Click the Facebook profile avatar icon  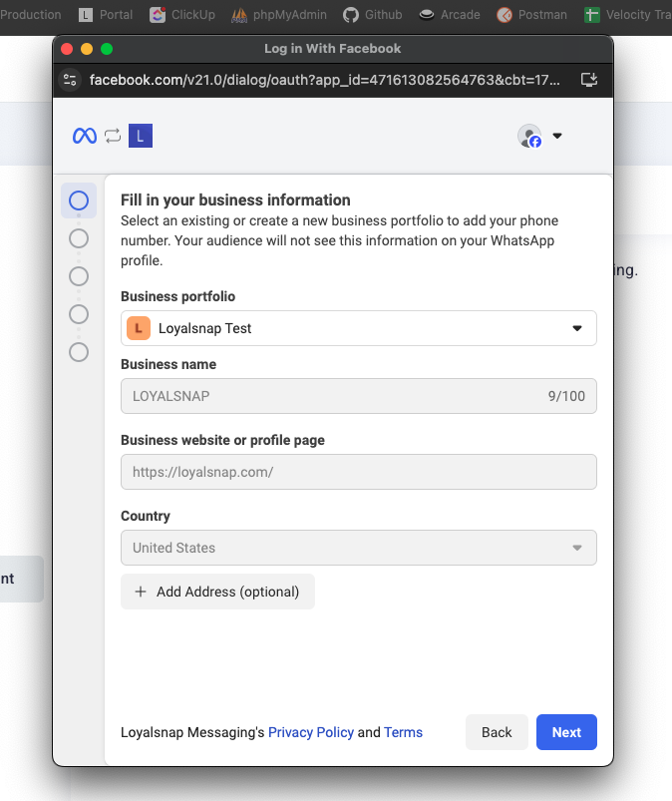529,136
